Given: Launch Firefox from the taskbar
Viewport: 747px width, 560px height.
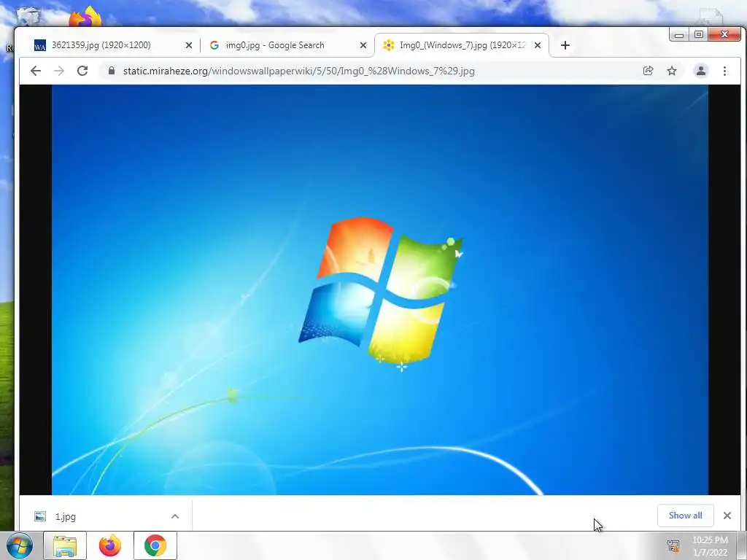Looking at the screenshot, I should pyautogui.click(x=110, y=545).
